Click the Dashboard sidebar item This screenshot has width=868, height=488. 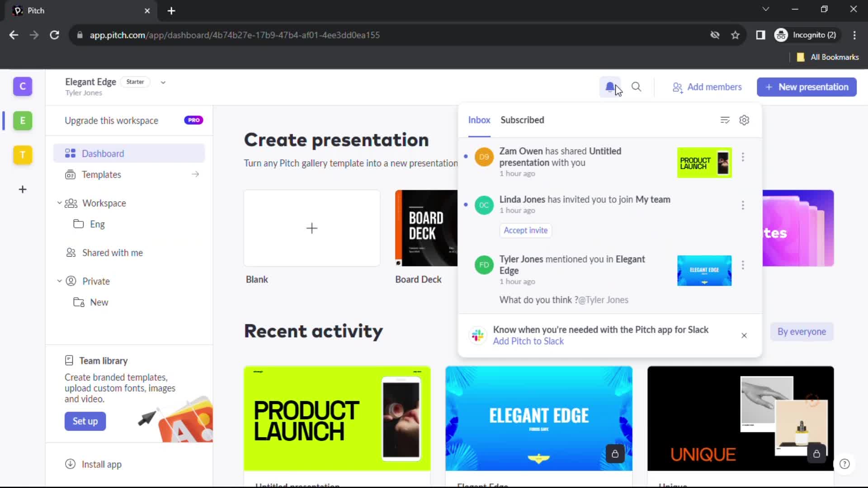pos(103,154)
